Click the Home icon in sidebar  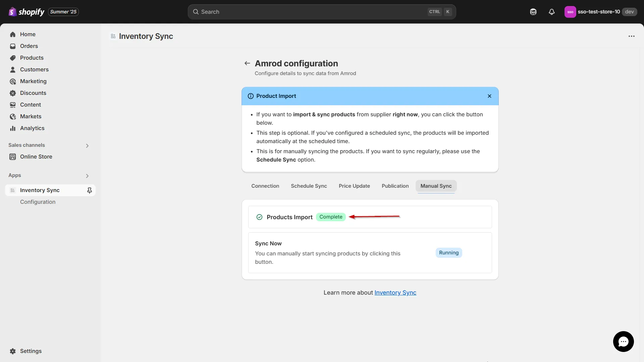pos(13,34)
